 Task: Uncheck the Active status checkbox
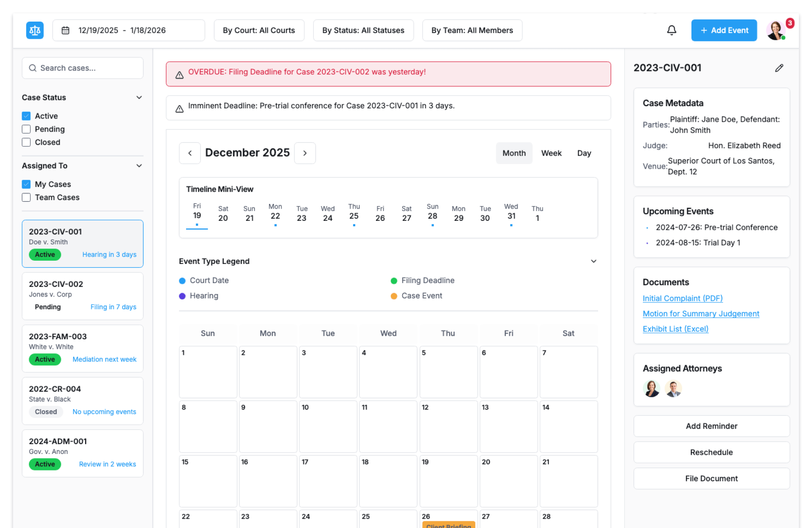26,116
